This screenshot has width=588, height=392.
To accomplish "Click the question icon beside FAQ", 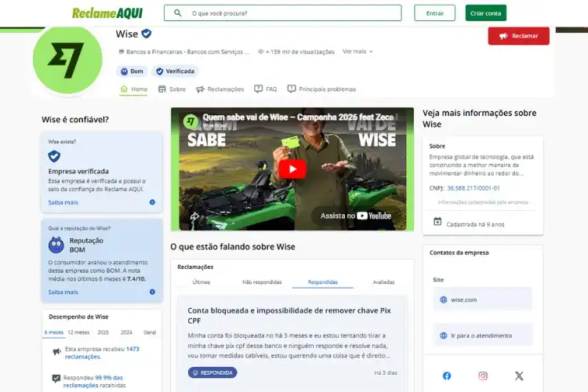I will (x=258, y=89).
